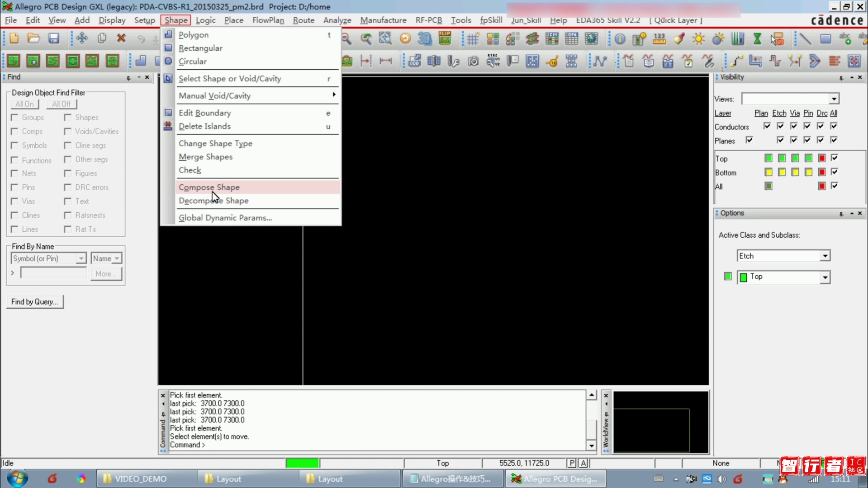Open the Symbol (or Pin) dropdown
The height and width of the screenshot is (488, 868).
pyautogui.click(x=81, y=258)
